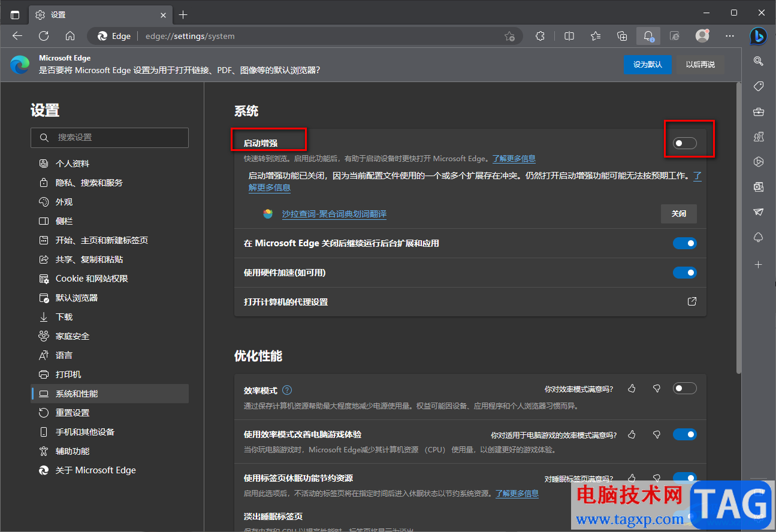Open 共享、复制和粘贴 section
Image resolution: width=776 pixels, height=532 pixels.
coord(110,259)
